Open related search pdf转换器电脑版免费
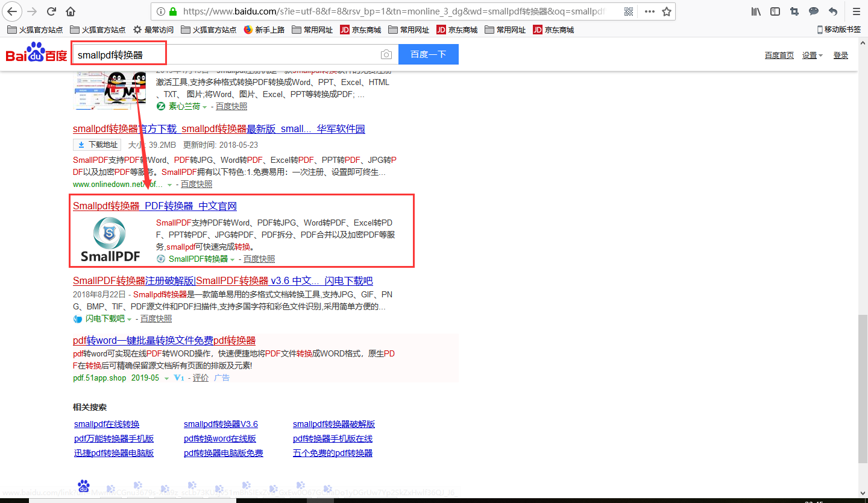868x503 pixels. [224, 453]
